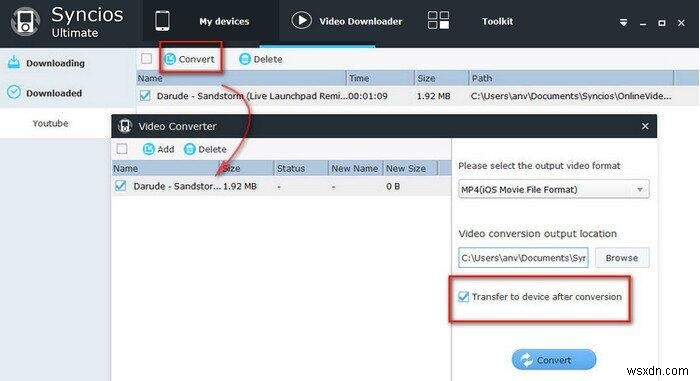The image size is (700, 381).
Task: Click the output location path field
Action: click(523, 258)
